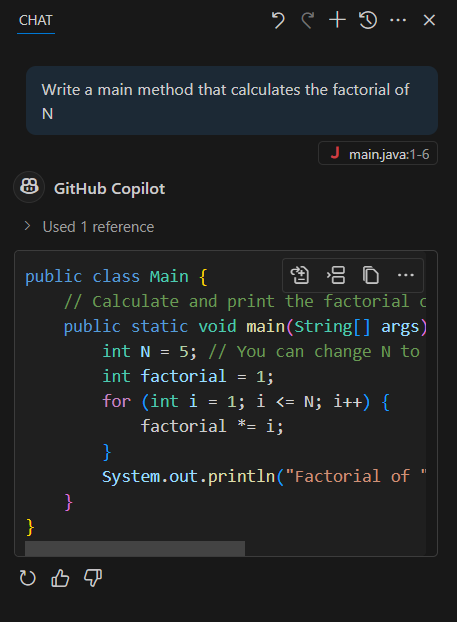Screen dimensions: 457x622
Task: Click the GitHub Copilot avatar icon
Action: pos(29,187)
